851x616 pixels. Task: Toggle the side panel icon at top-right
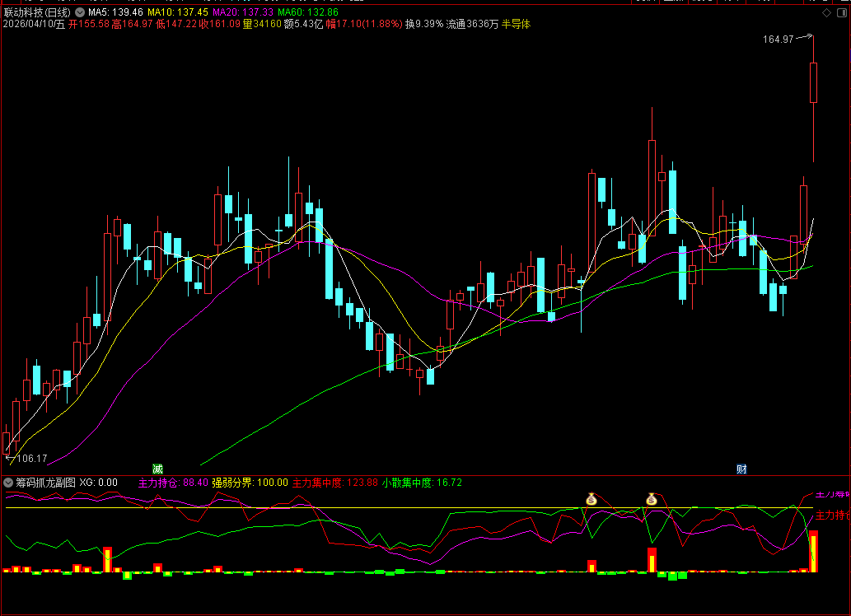(x=842, y=12)
